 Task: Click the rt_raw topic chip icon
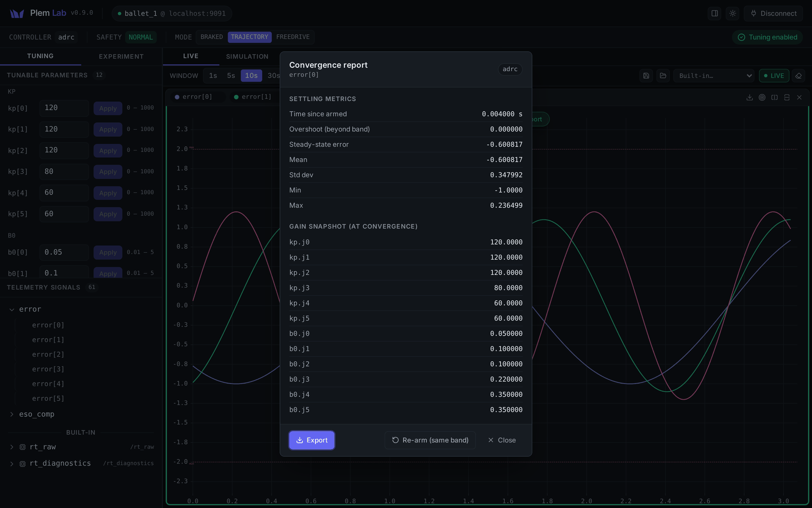point(22,447)
